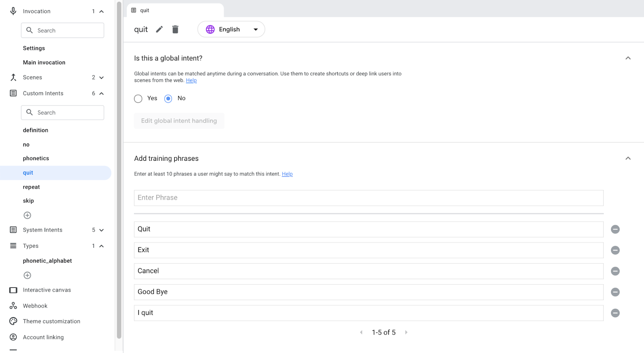
Task: Add a new type under phonetic_alphabet
Action: tap(27, 275)
